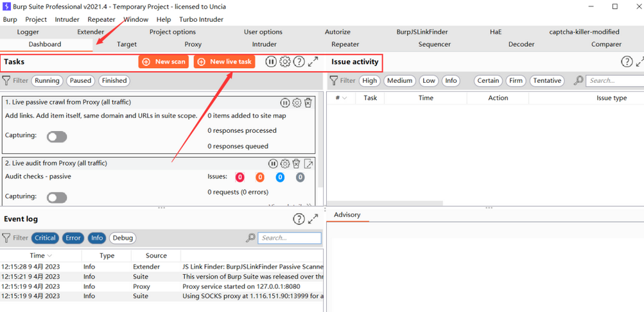This screenshot has width=644, height=312.
Task: Click the Issue activity horizontal scrollbar
Action: (385, 204)
